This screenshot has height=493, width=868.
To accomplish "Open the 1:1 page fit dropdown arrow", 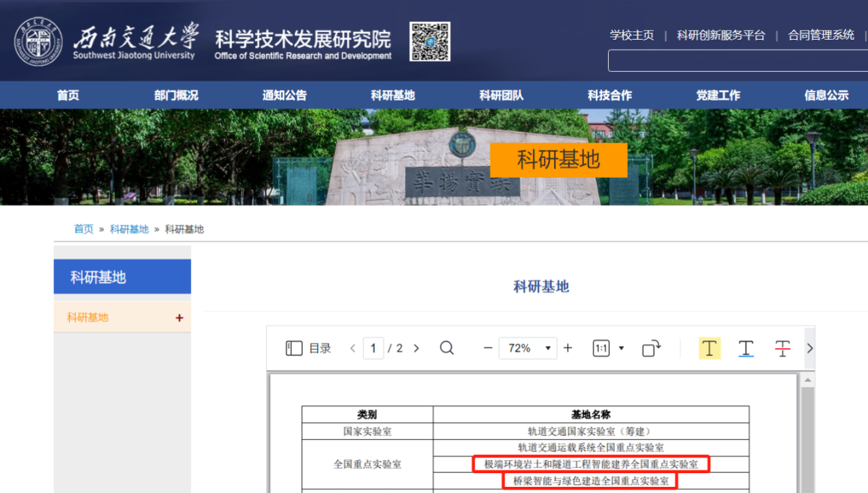I will [621, 348].
